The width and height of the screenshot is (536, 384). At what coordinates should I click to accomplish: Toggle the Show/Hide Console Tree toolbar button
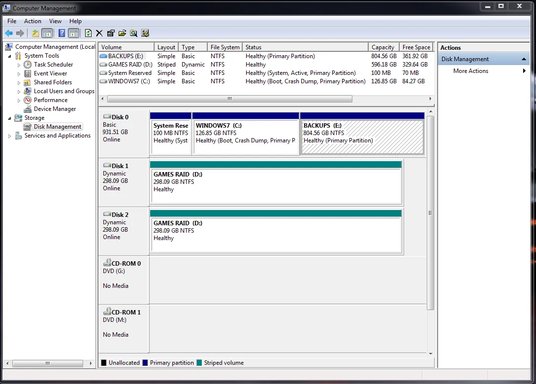[47, 33]
